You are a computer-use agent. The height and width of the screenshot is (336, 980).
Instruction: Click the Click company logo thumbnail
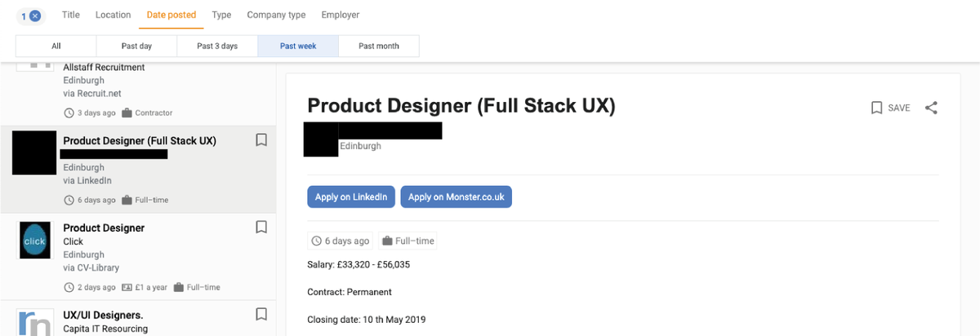(x=35, y=241)
